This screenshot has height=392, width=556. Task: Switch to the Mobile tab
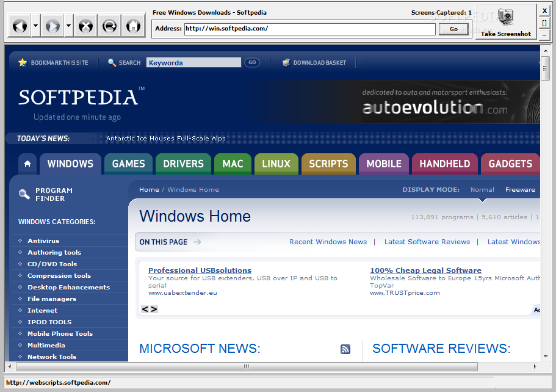[x=384, y=164]
